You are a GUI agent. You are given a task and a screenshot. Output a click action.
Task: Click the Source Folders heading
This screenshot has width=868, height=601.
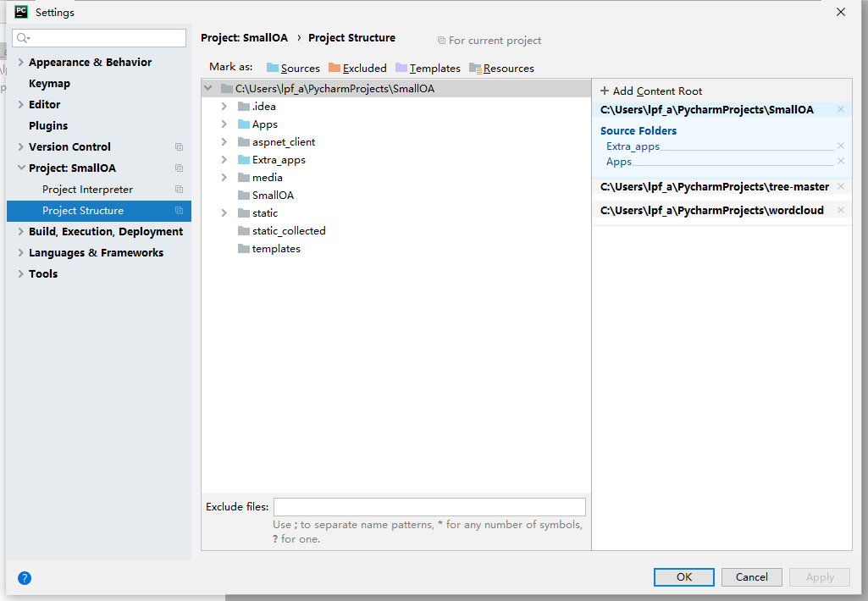tap(639, 130)
